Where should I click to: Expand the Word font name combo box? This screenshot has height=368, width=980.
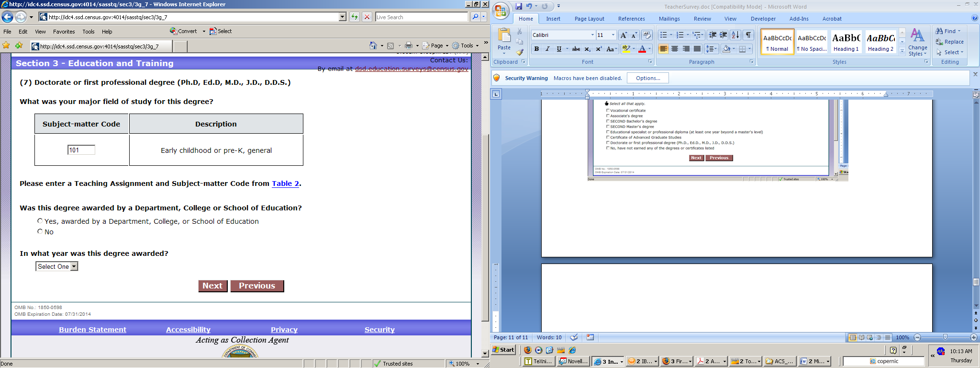592,35
